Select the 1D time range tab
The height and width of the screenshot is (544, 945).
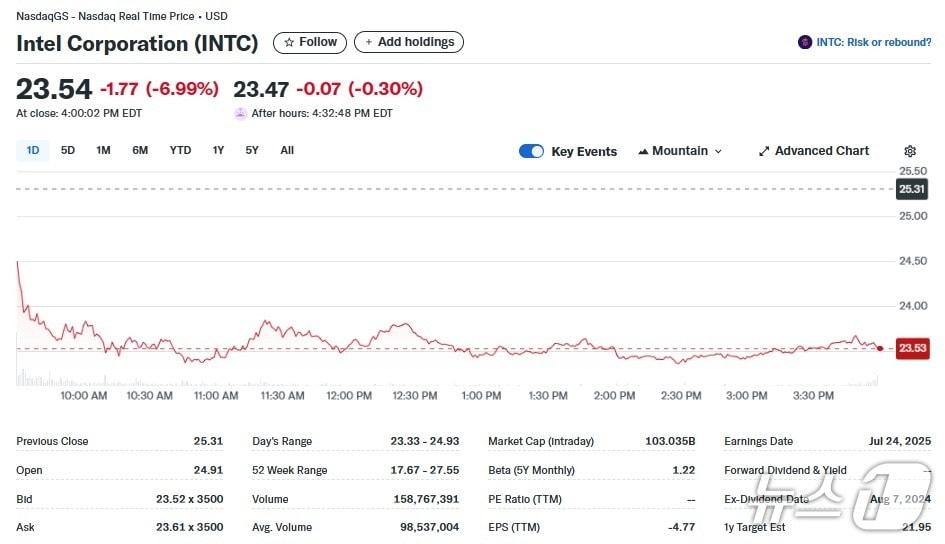(33, 150)
